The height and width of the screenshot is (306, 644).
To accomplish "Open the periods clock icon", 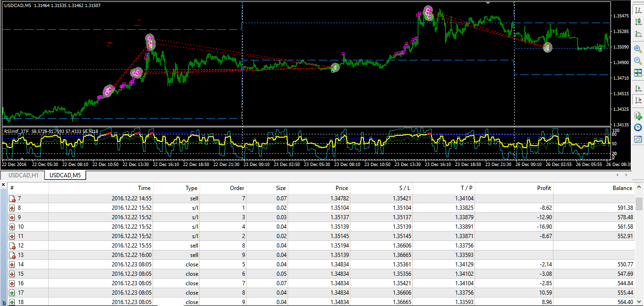I will 638,127.
